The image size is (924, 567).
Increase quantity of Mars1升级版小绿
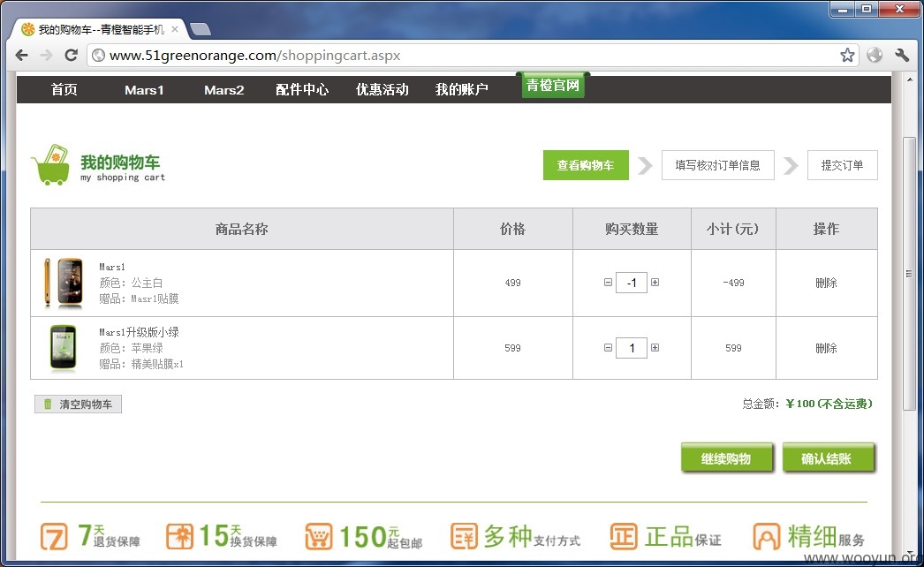pos(655,348)
